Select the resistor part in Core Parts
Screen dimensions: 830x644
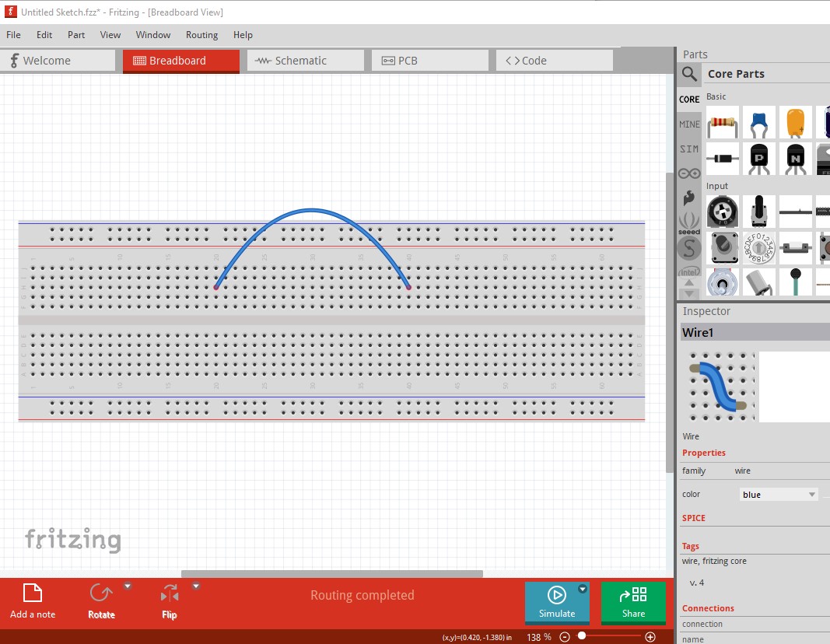tap(723, 122)
